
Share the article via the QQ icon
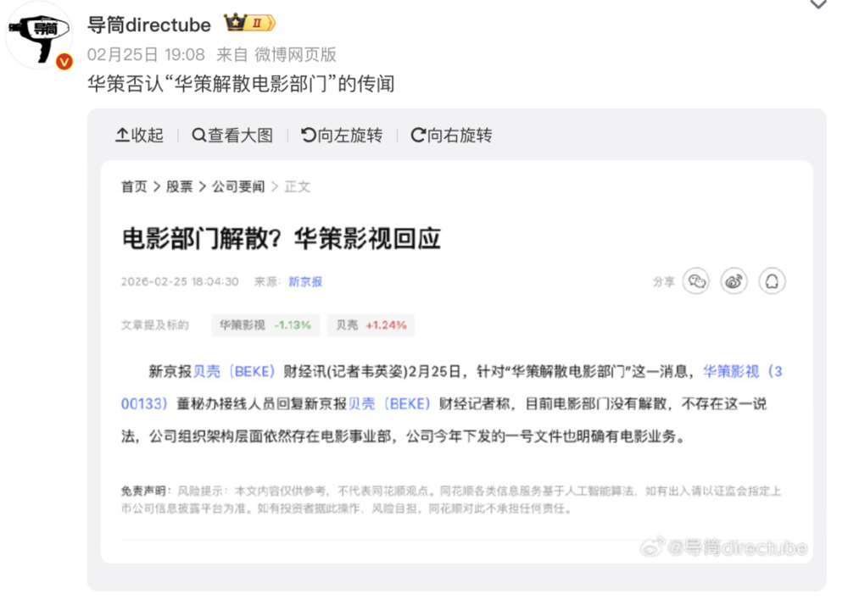772,281
